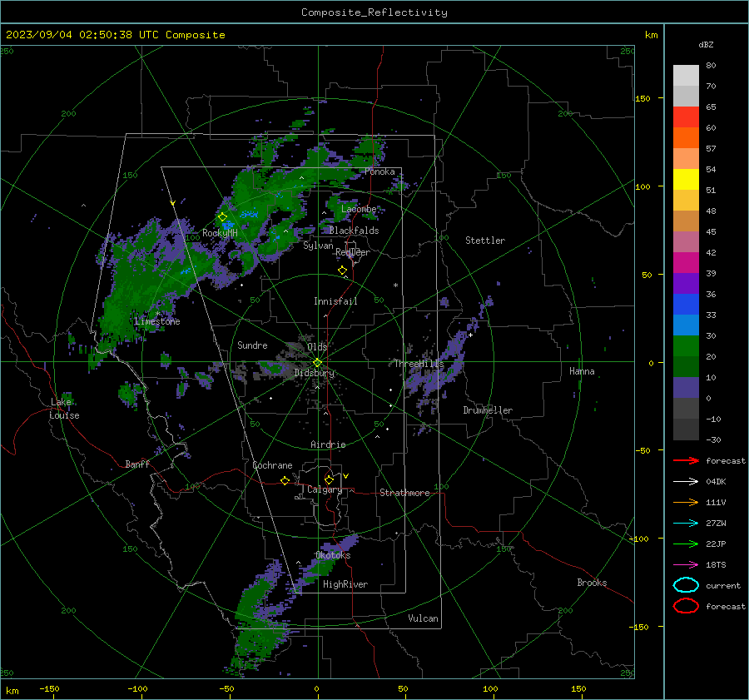Click the Calgary city label
This screenshot has width=749, height=700.
(325, 489)
